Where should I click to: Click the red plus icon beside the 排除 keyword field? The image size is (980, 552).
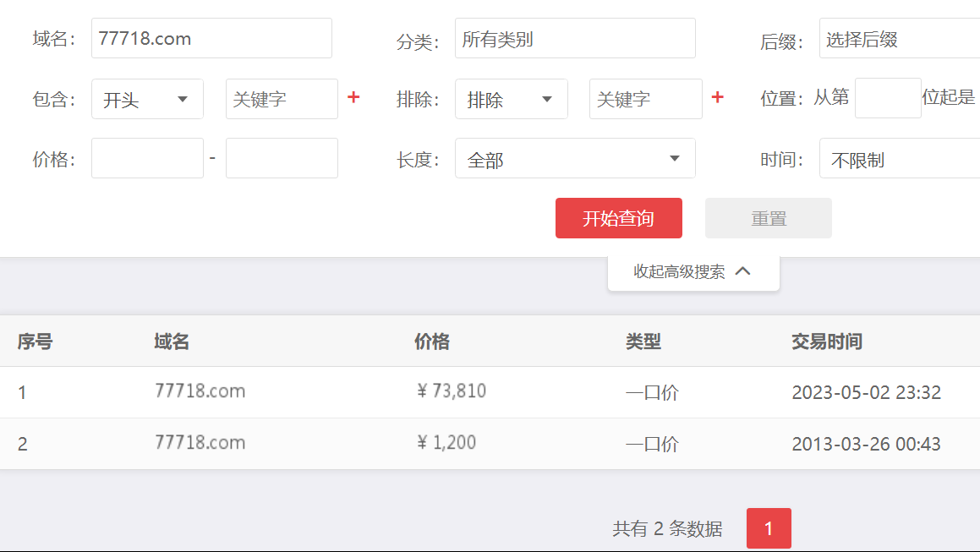coord(717,98)
